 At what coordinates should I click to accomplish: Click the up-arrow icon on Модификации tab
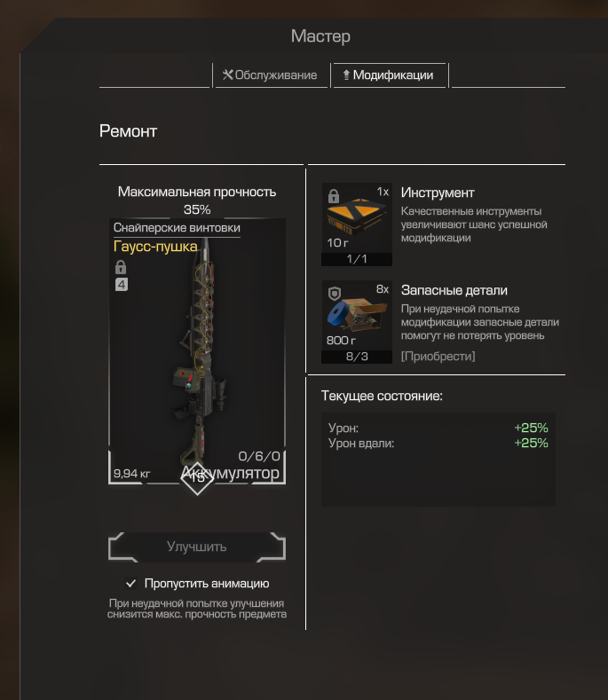[x=346, y=75]
